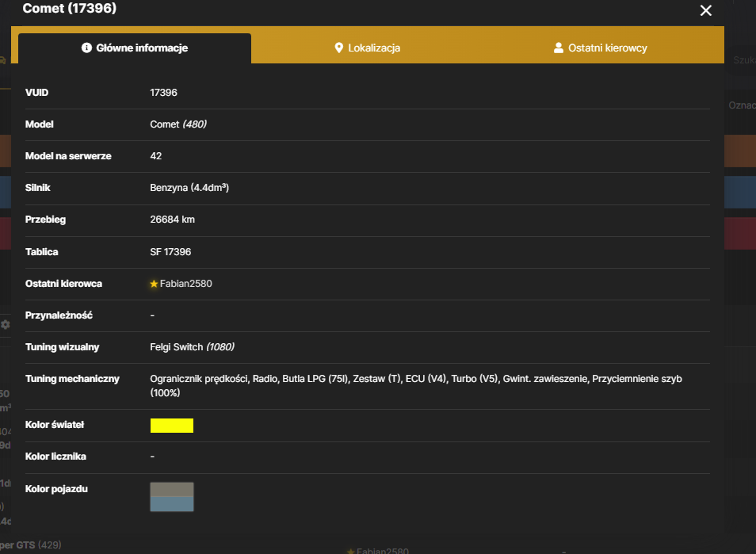The image size is (756, 554).
Task: Click the Tuning mechaniczny label
Action: [x=72, y=379]
